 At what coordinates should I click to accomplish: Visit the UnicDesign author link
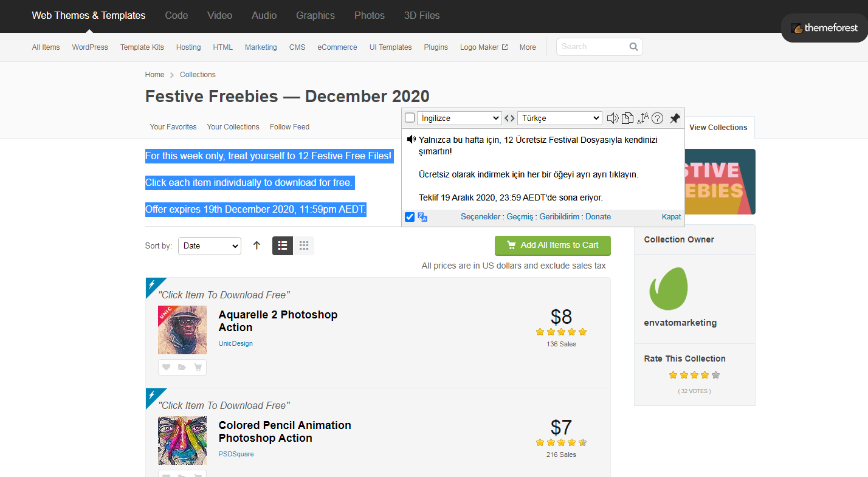[236, 344]
